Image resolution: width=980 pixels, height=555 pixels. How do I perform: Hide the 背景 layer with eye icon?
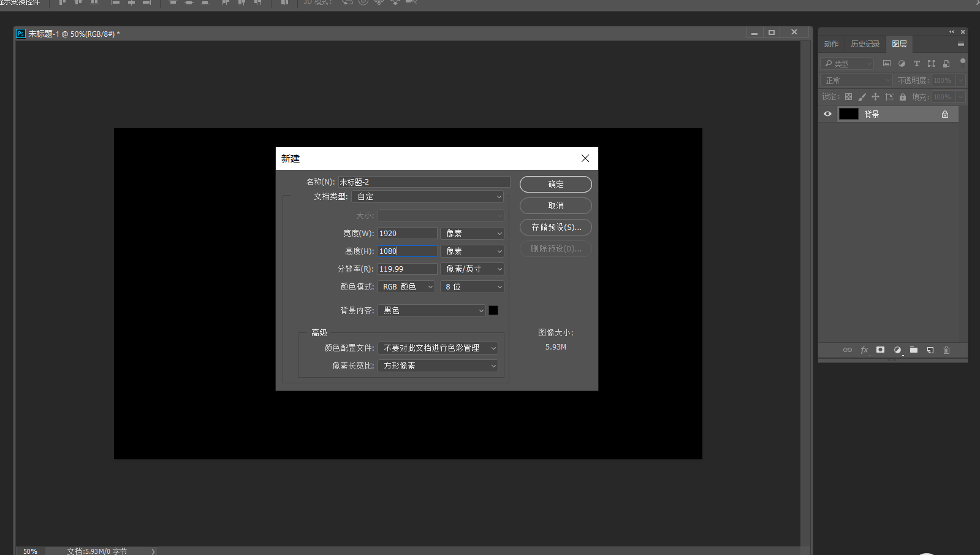click(827, 114)
